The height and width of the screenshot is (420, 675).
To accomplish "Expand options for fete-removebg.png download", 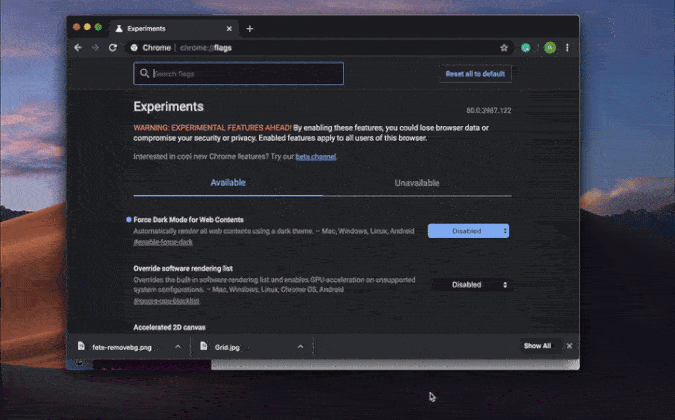I will (178, 346).
